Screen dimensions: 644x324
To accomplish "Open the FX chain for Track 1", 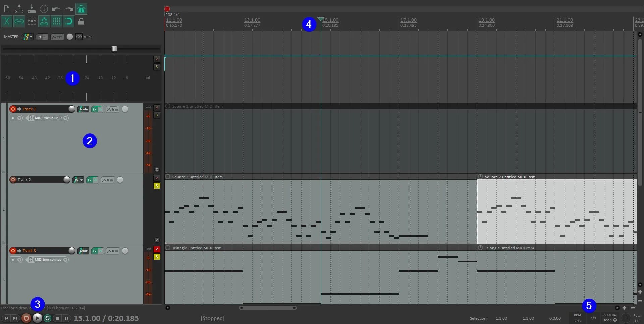I will tap(95, 109).
